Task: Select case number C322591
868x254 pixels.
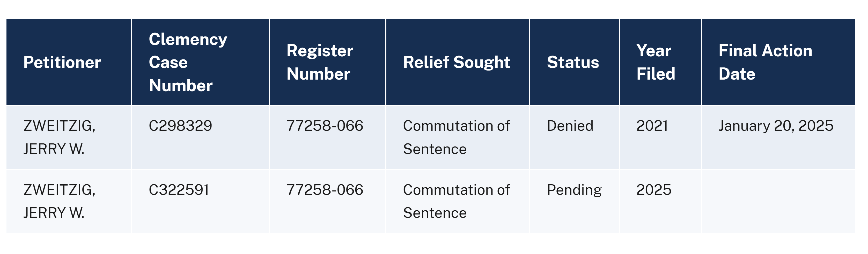Action: point(179,190)
